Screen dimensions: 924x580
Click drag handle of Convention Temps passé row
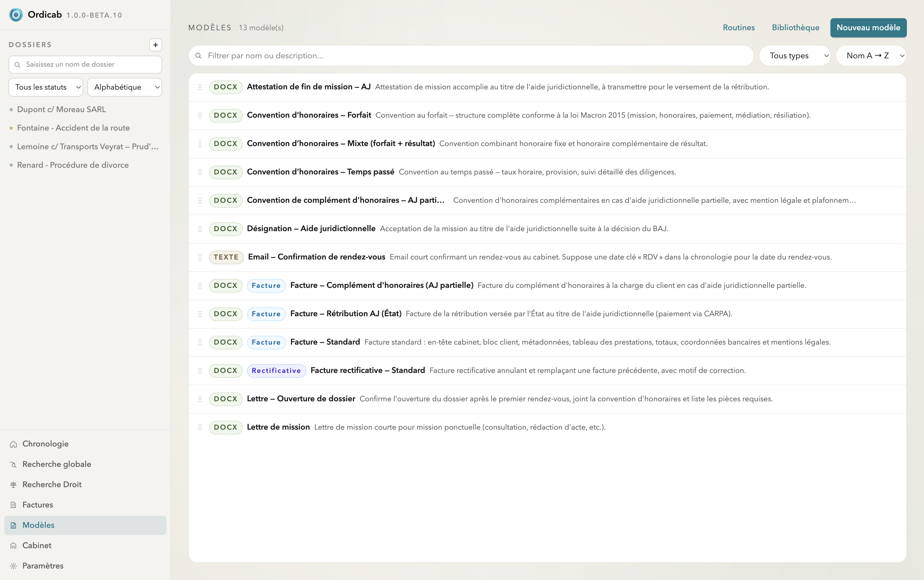(x=200, y=172)
